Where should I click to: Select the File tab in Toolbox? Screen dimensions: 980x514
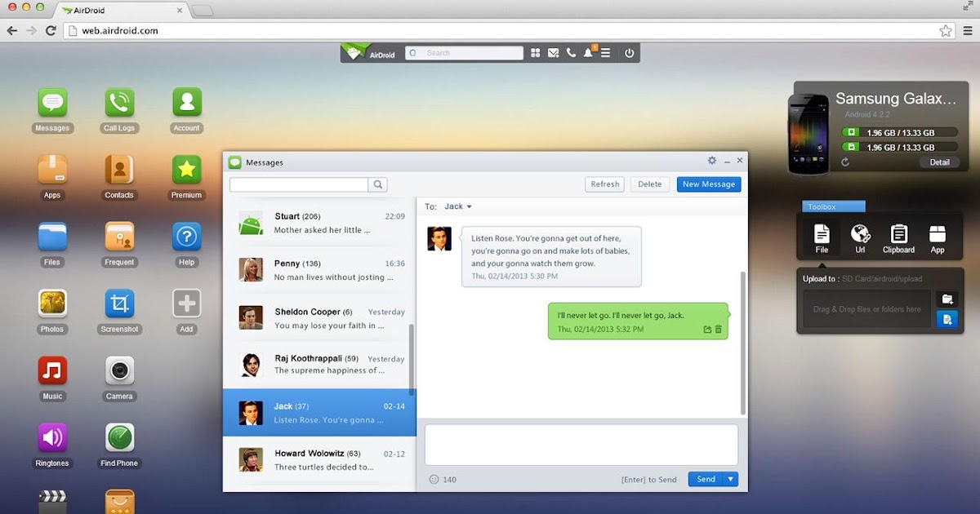(x=822, y=239)
